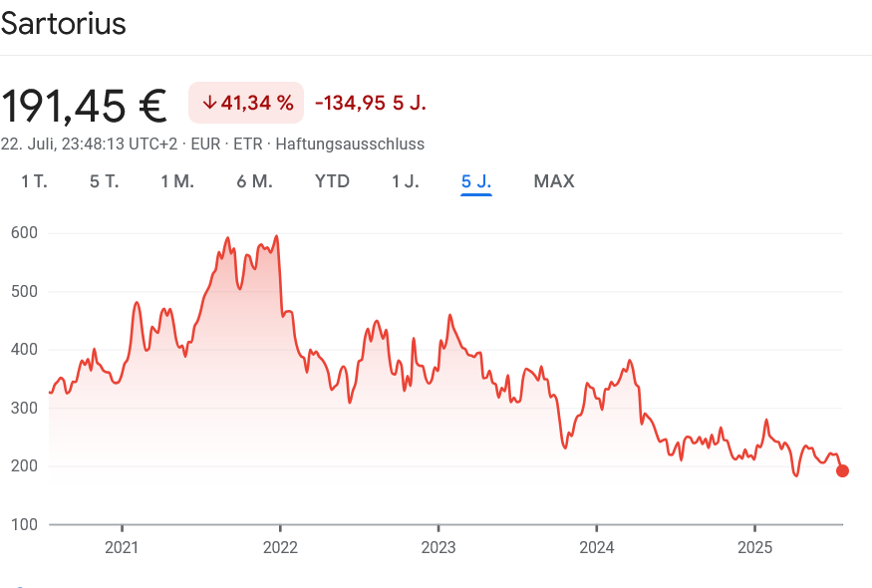Select the 1 T. time range tab
The image size is (872, 588).
click(34, 181)
